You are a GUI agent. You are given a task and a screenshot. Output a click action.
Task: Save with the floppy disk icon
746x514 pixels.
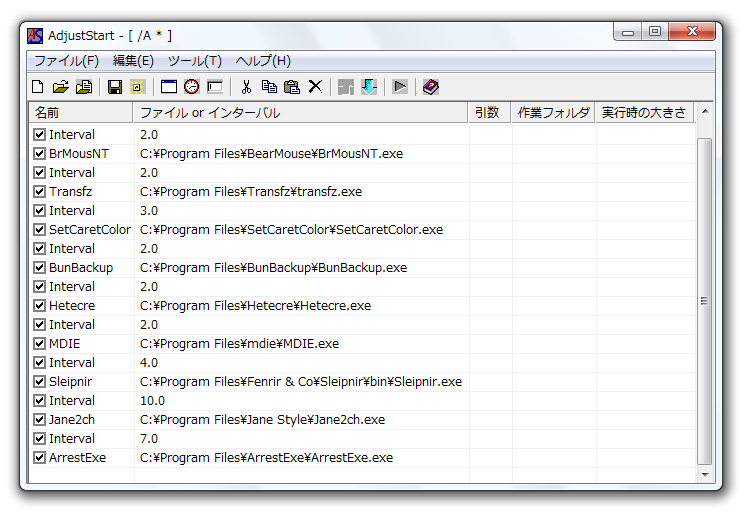pos(115,87)
